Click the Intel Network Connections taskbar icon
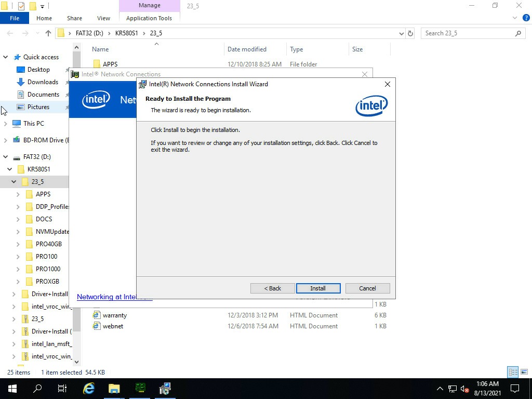This screenshot has width=532, height=399. coord(140,389)
